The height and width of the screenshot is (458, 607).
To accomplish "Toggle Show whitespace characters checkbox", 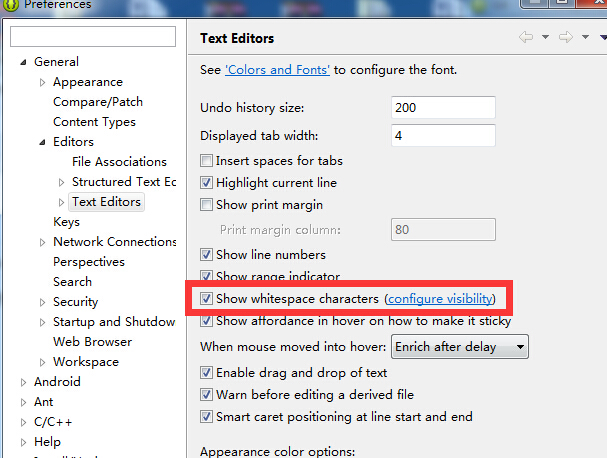I will [x=207, y=299].
